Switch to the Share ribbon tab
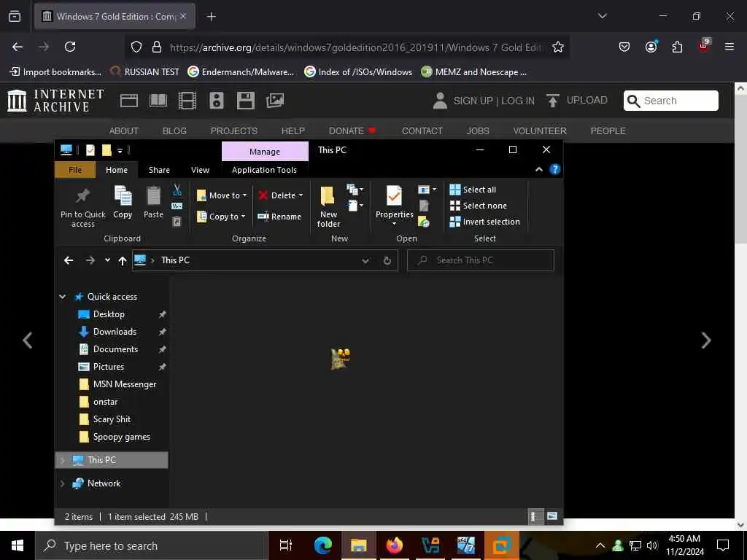 (x=159, y=170)
